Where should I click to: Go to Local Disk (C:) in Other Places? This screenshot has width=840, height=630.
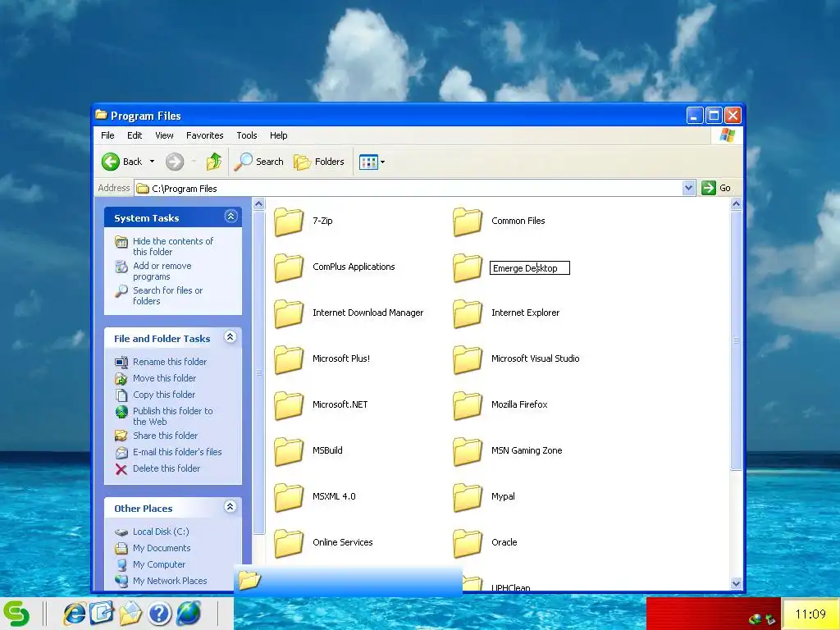161,532
